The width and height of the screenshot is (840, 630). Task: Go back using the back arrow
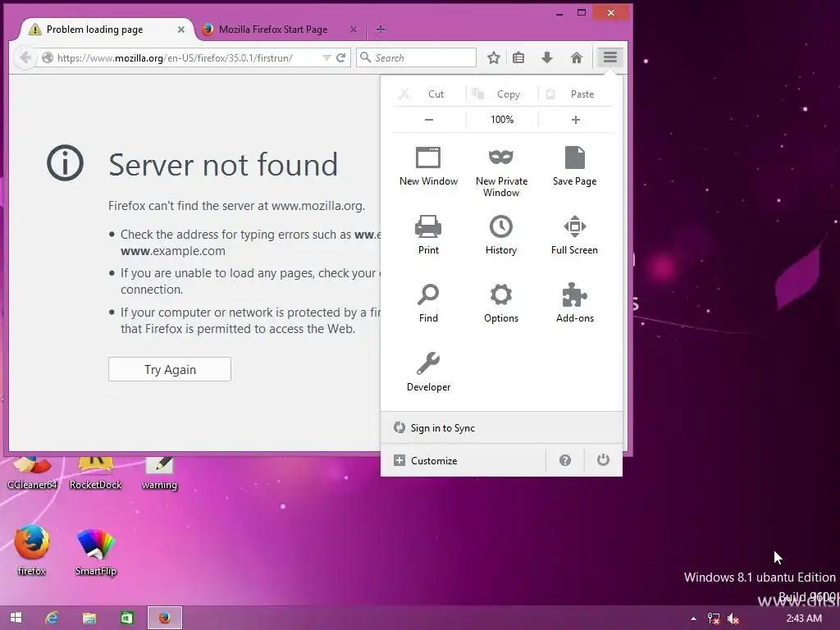(x=25, y=58)
